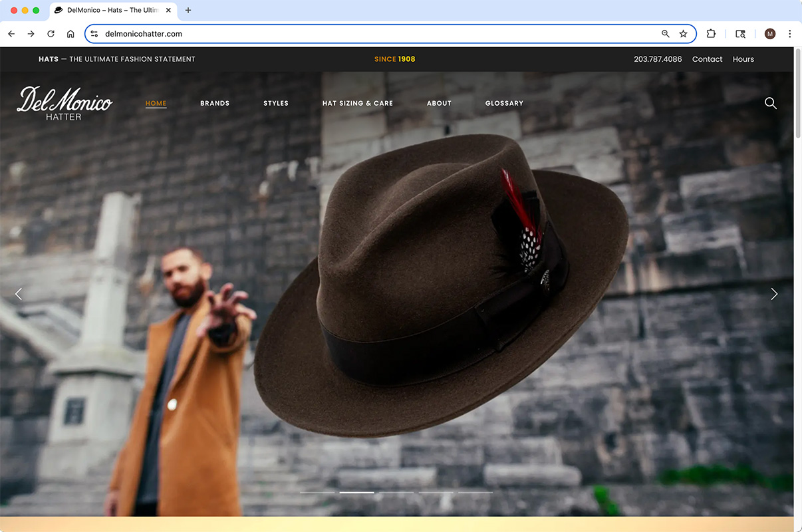Select the second slideshow indicator dot
The image size is (802, 532).
tap(356, 492)
